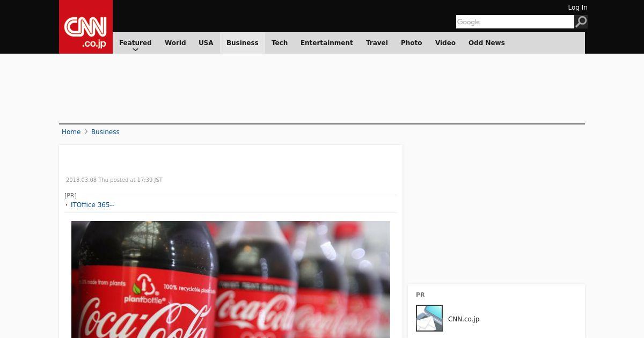The height and width of the screenshot is (338, 644).
Task: Click the CNN.co.jp logo
Action: tap(86, 27)
